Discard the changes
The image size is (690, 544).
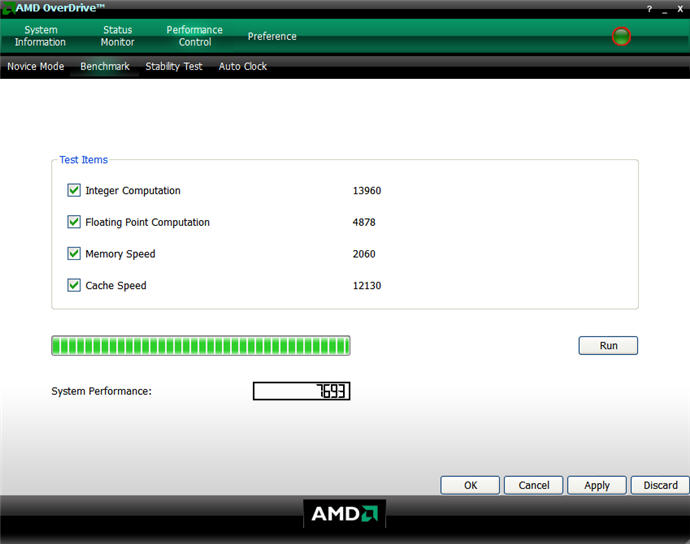660,485
